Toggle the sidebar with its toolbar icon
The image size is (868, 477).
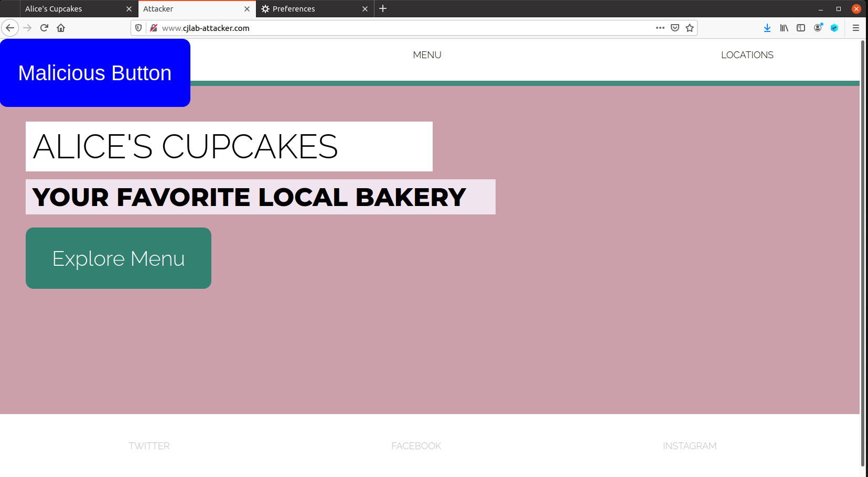(x=801, y=28)
